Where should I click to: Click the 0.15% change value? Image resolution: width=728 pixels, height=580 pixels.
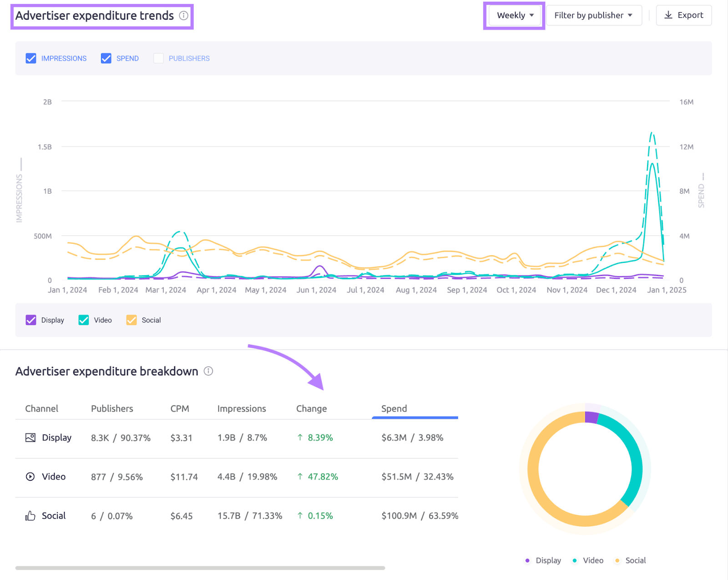tap(320, 516)
